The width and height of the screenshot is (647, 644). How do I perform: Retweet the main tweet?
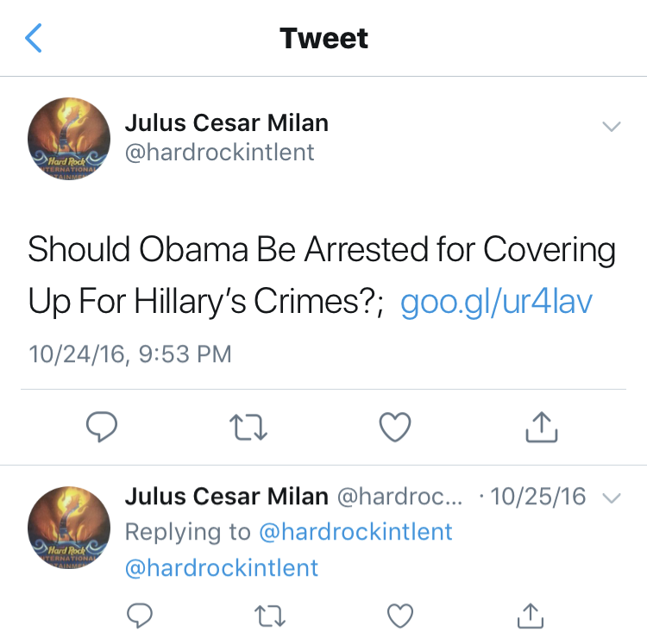[x=248, y=427]
